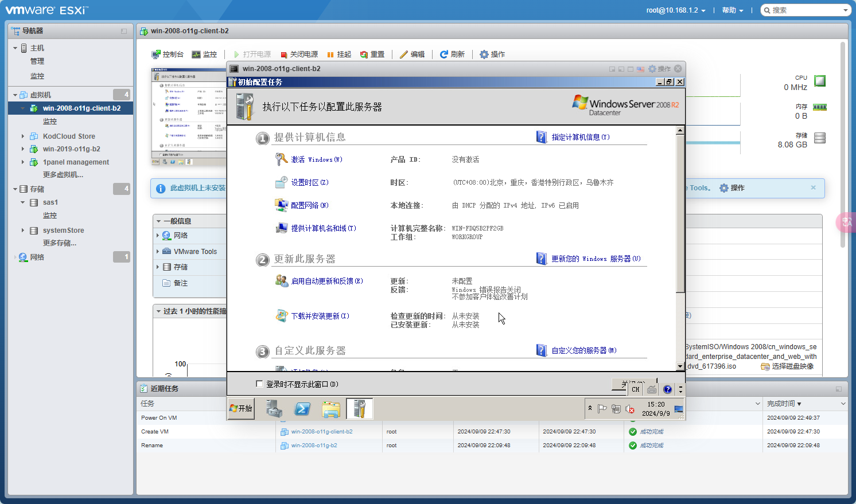Click 关闭电源 power off in VM toolbar

coord(299,54)
